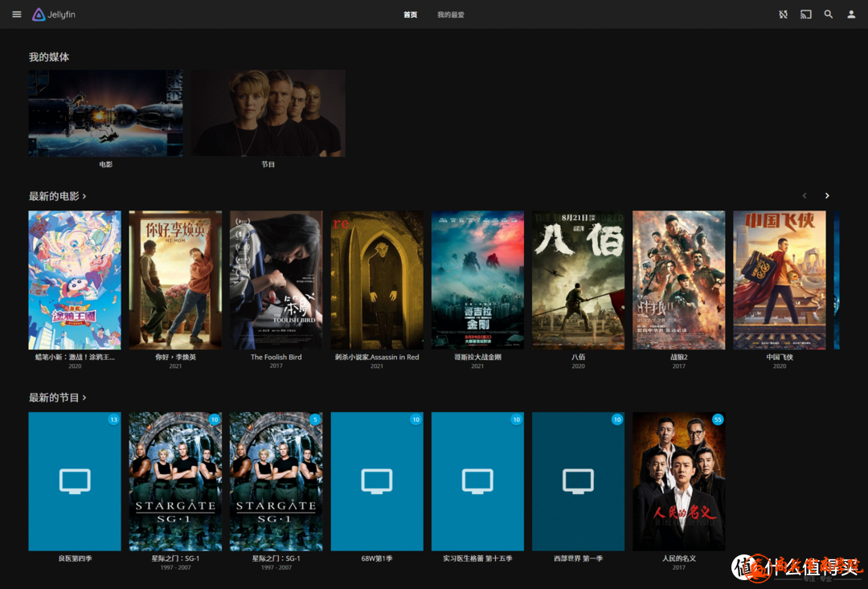Screen dimensions: 868x589
Task: Open the user profile icon
Action: 851,14
